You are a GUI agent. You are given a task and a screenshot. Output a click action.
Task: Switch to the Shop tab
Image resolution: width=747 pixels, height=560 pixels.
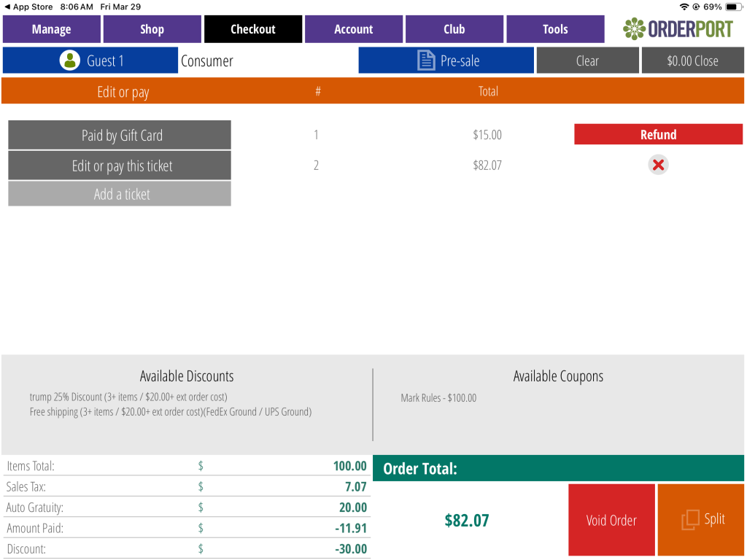(152, 29)
